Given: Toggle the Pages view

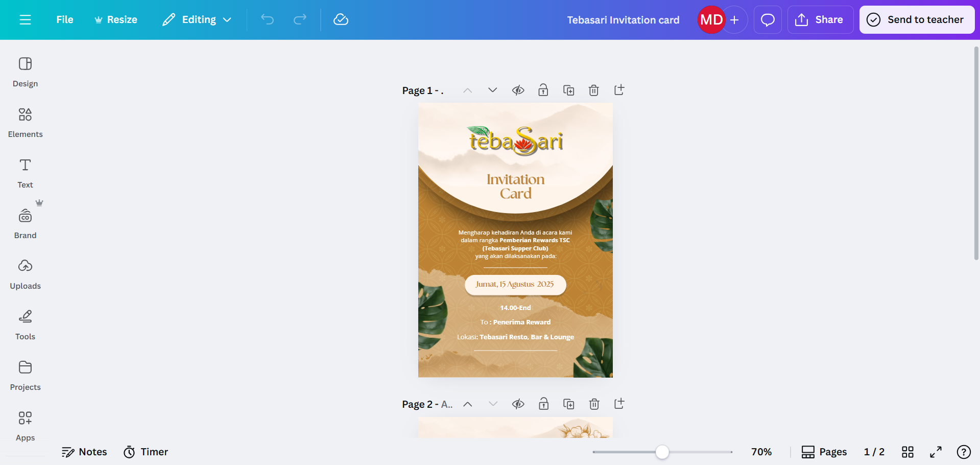Looking at the screenshot, I should click(x=824, y=452).
